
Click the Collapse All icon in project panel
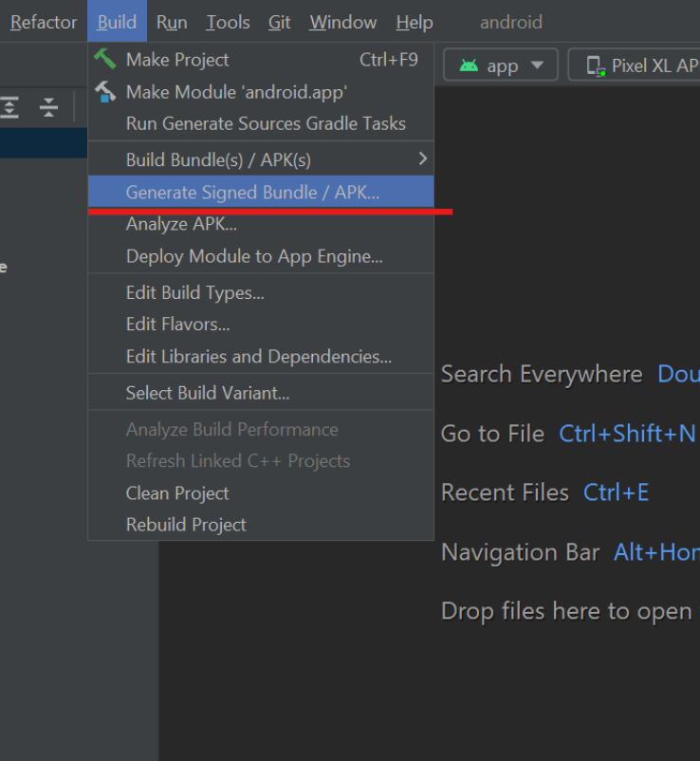[x=48, y=107]
